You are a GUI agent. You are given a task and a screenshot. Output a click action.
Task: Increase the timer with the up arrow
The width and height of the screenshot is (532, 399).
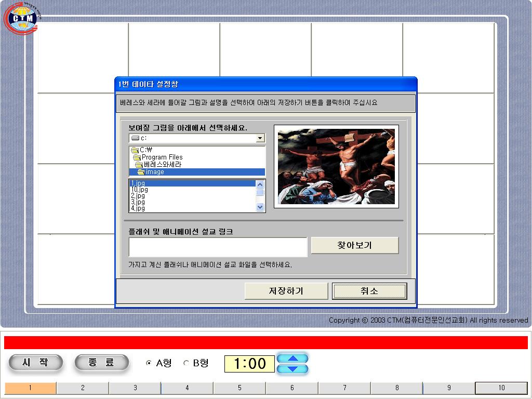coord(292,358)
